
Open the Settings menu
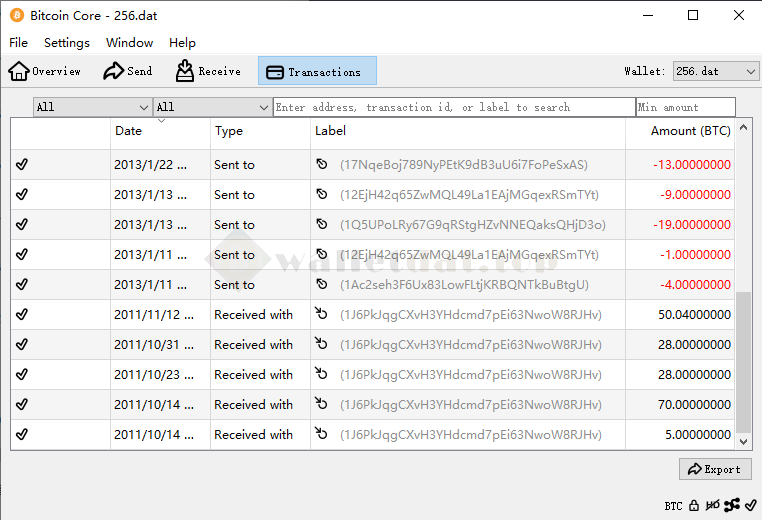pos(67,43)
